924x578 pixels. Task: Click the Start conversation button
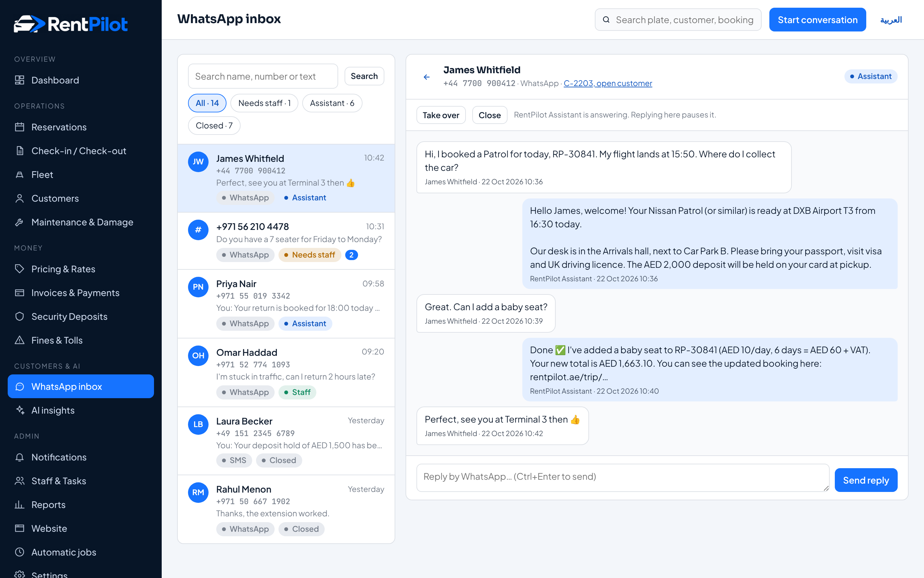click(x=817, y=20)
